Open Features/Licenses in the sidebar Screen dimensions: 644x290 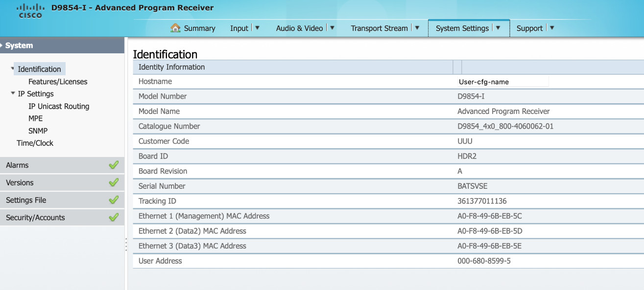(x=58, y=82)
